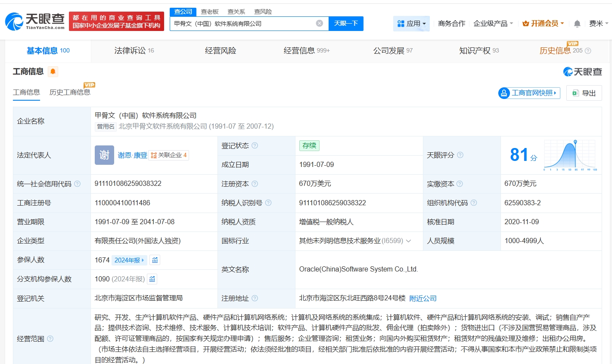Open the 开通会员 membership dropdown
This screenshot has width=612, height=364.
[543, 24]
